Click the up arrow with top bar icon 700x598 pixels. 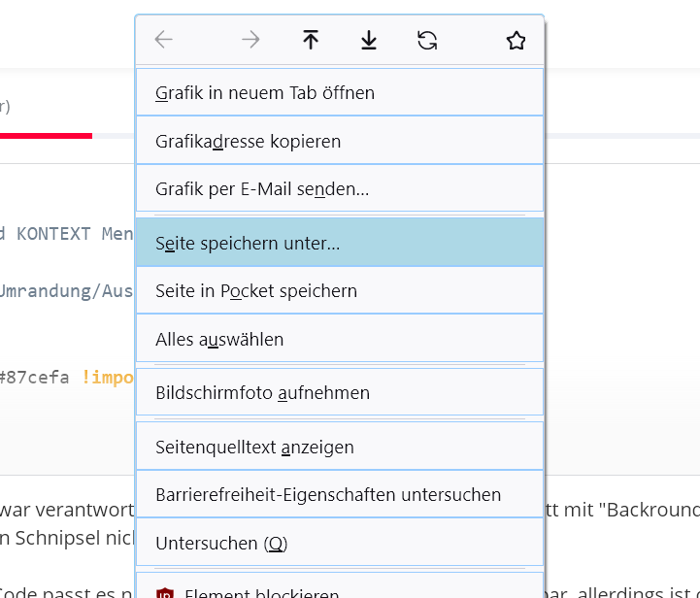tap(311, 40)
